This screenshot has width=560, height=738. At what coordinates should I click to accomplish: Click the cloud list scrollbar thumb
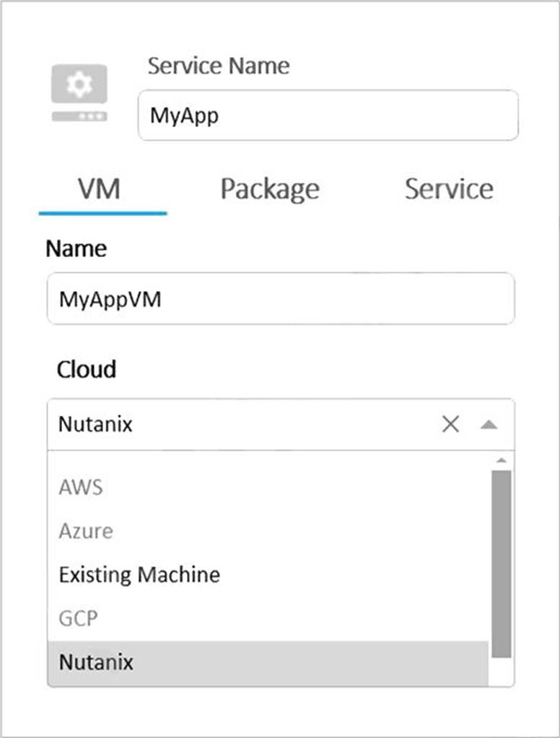tap(501, 563)
